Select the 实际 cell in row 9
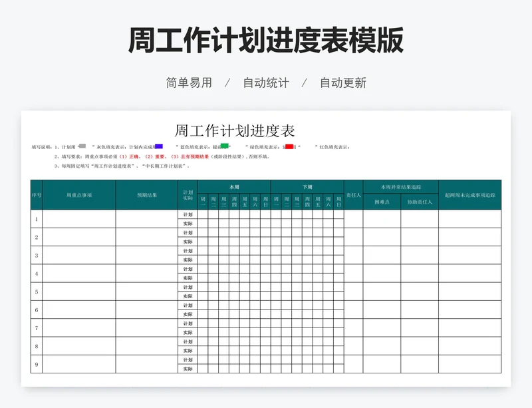This screenshot has width=532, height=408. [188, 369]
